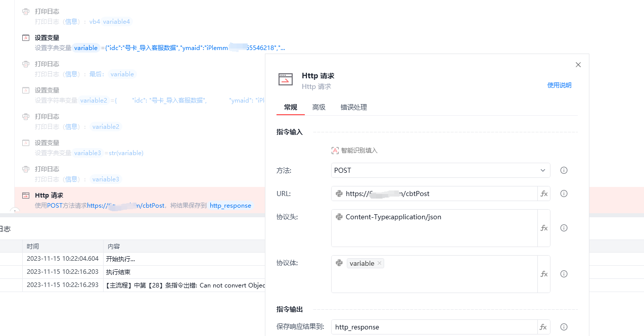Click the fx button of URL field
This screenshot has height=336, width=644.
pos(544,194)
